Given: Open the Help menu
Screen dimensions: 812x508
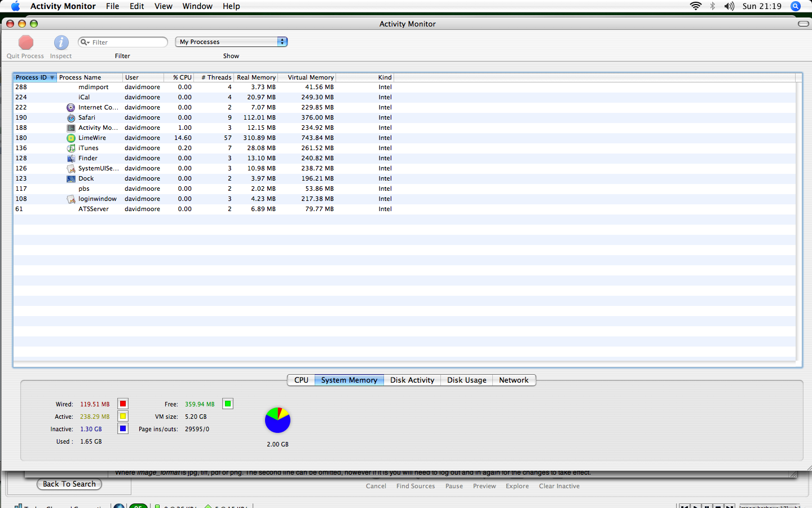Looking at the screenshot, I should pyautogui.click(x=231, y=6).
